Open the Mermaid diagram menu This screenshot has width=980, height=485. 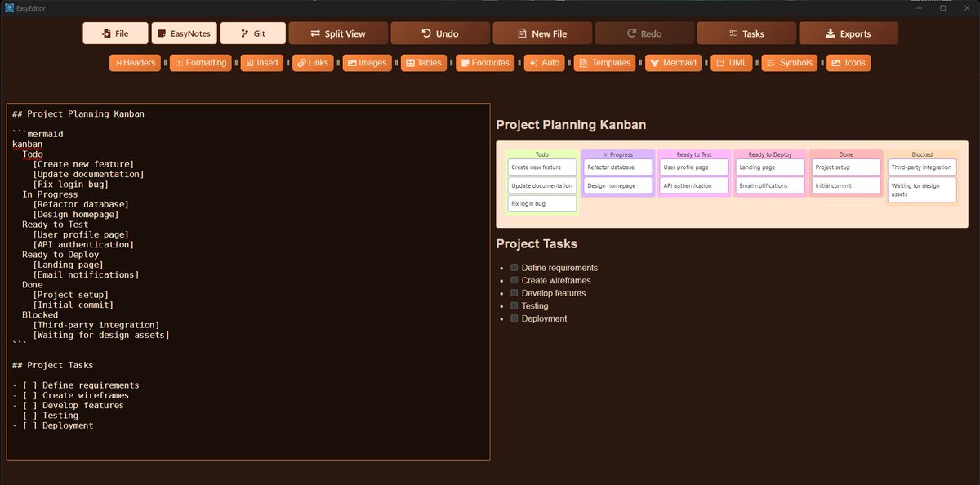(674, 63)
